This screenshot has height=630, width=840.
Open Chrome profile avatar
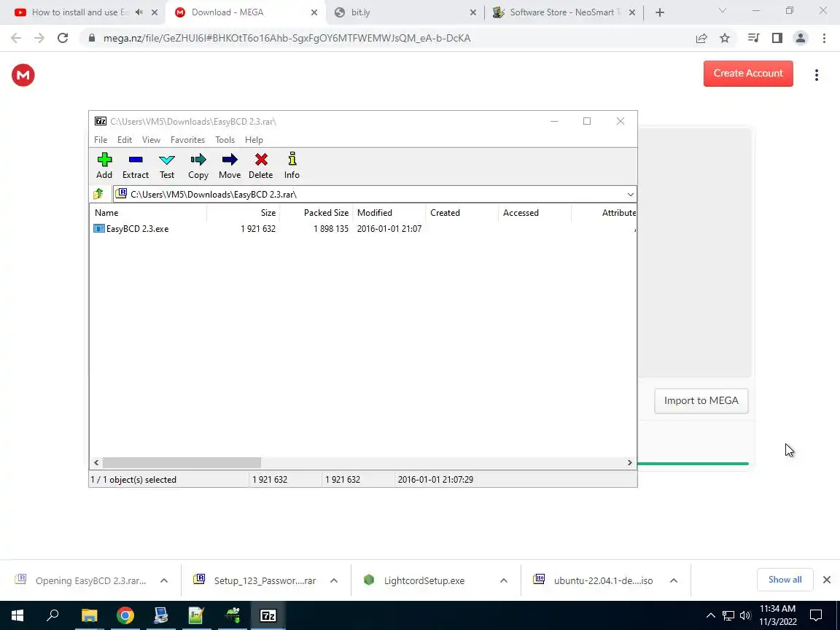tap(801, 38)
